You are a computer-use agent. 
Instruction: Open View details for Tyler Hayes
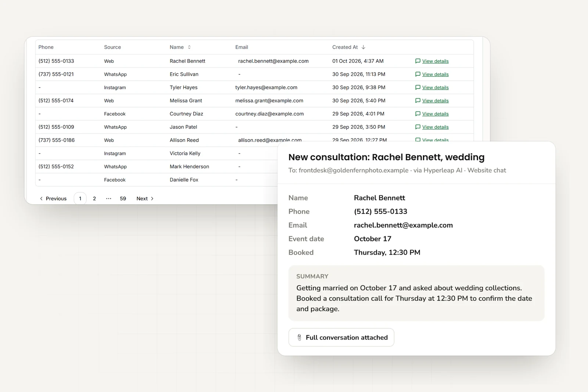435,87
